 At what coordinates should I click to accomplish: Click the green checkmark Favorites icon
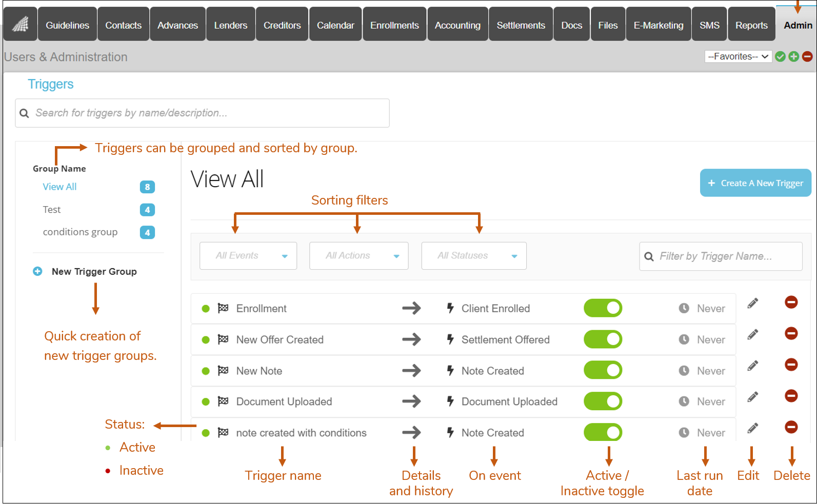[x=780, y=56]
